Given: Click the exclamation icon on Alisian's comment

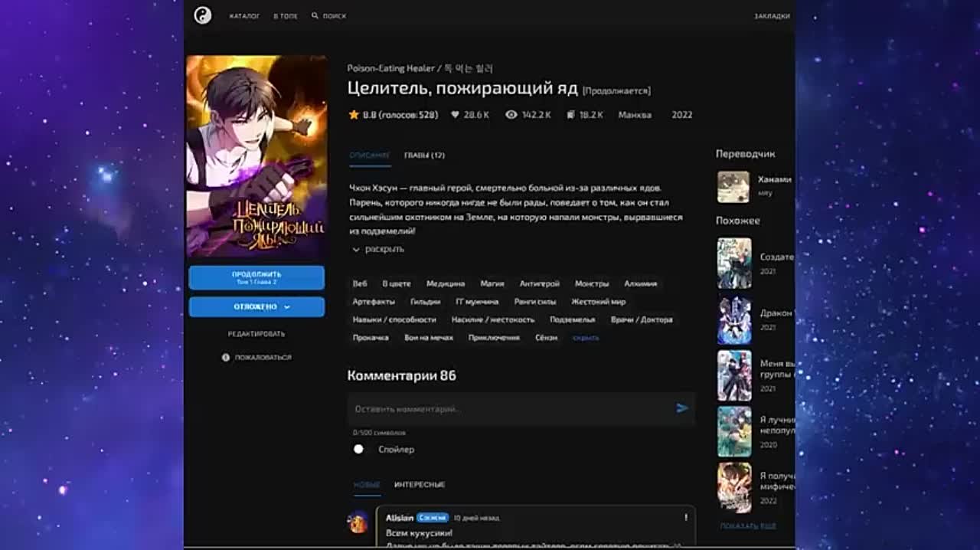Looking at the screenshot, I should pos(686,518).
